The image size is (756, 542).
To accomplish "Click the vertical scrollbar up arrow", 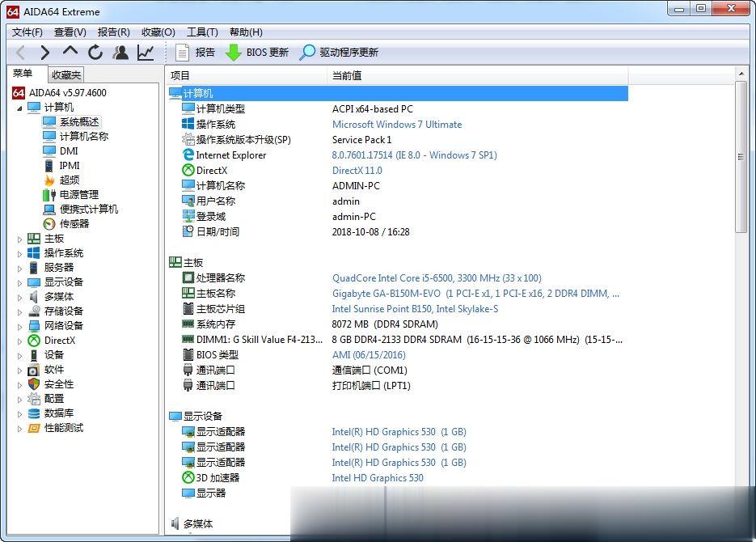I will click(x=741, y=74).
